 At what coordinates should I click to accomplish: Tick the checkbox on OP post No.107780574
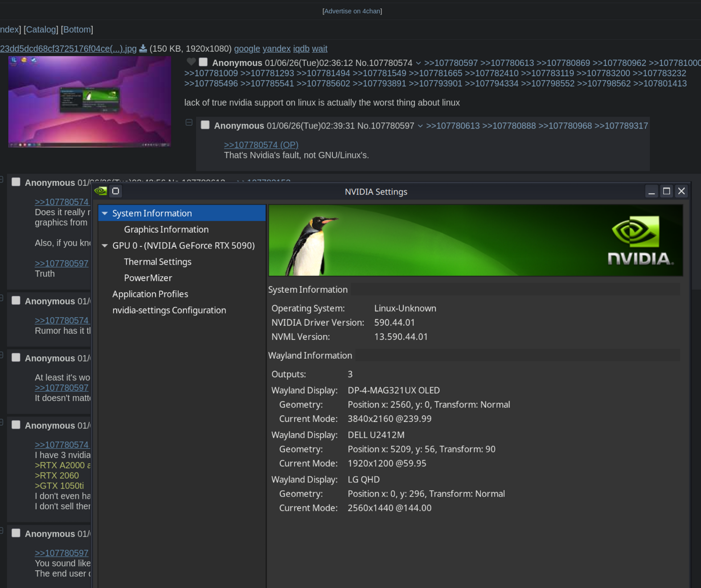pos(203,62)
